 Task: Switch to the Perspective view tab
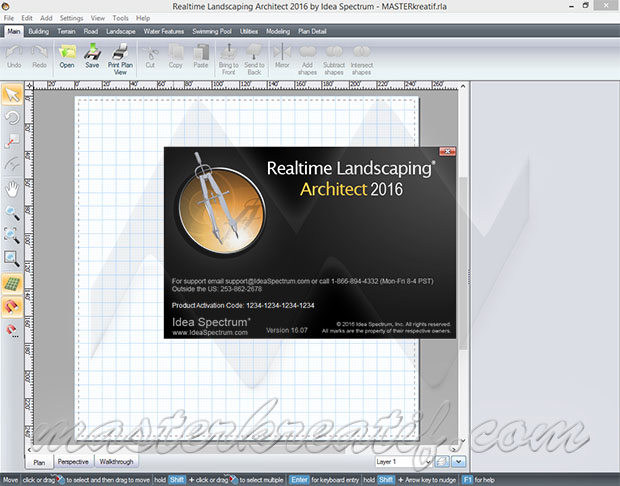click(x=73, y=461)
